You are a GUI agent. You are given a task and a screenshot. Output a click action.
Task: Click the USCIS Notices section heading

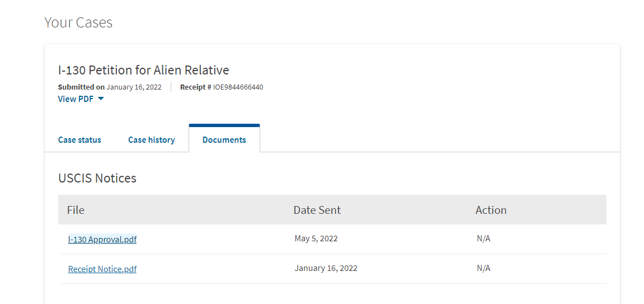tap(97, 178)
